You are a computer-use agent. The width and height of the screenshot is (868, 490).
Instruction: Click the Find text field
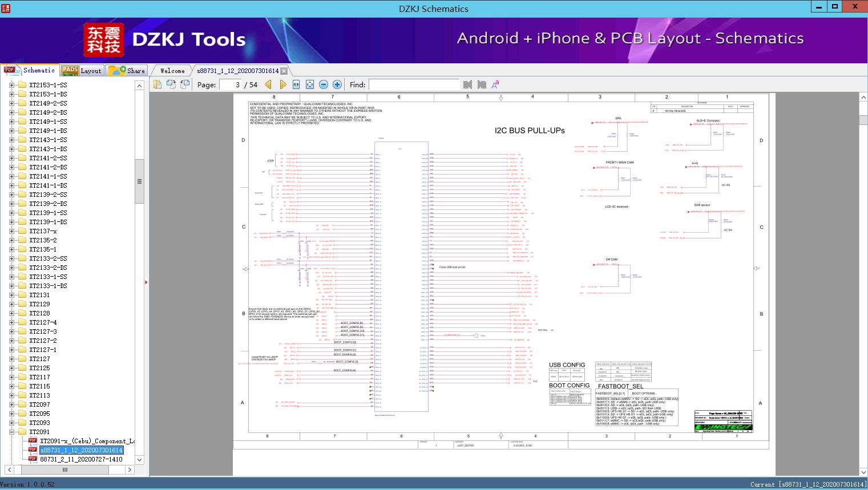tap(414, 84)
